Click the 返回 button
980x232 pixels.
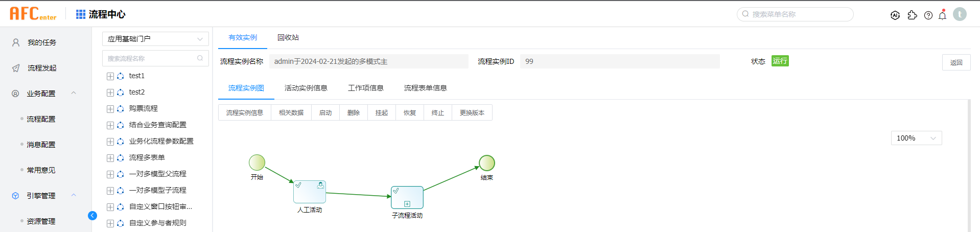point(956,62)
